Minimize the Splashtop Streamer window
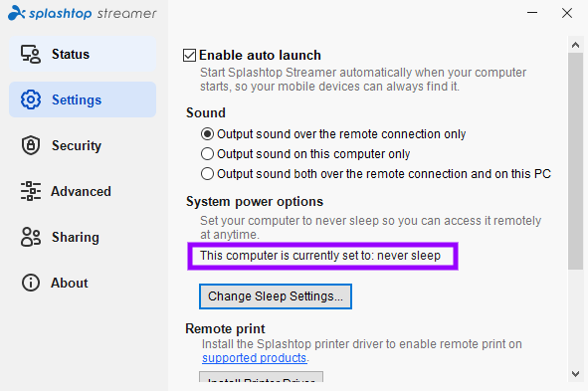The height and width of the screenshot is (391, 588). (x=532, y=13)
